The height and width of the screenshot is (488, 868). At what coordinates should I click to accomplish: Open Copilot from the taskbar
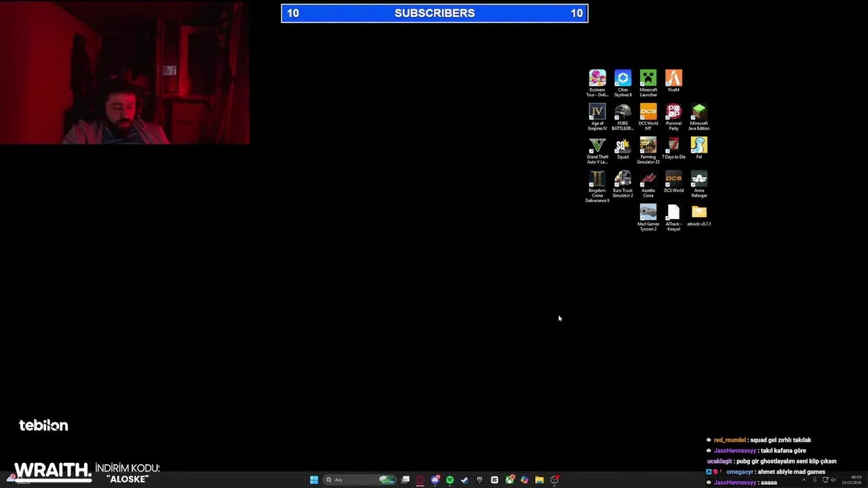click(x=524, y=480)
